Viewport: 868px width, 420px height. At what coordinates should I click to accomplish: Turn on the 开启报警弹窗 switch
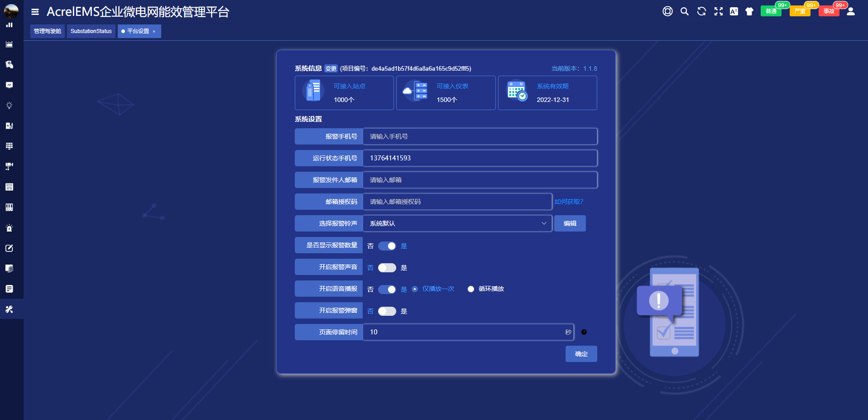(387, 311)
